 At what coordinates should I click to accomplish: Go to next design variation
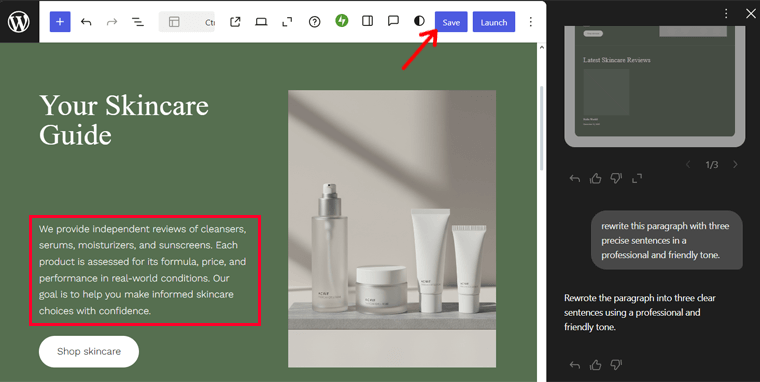(735, 165)
